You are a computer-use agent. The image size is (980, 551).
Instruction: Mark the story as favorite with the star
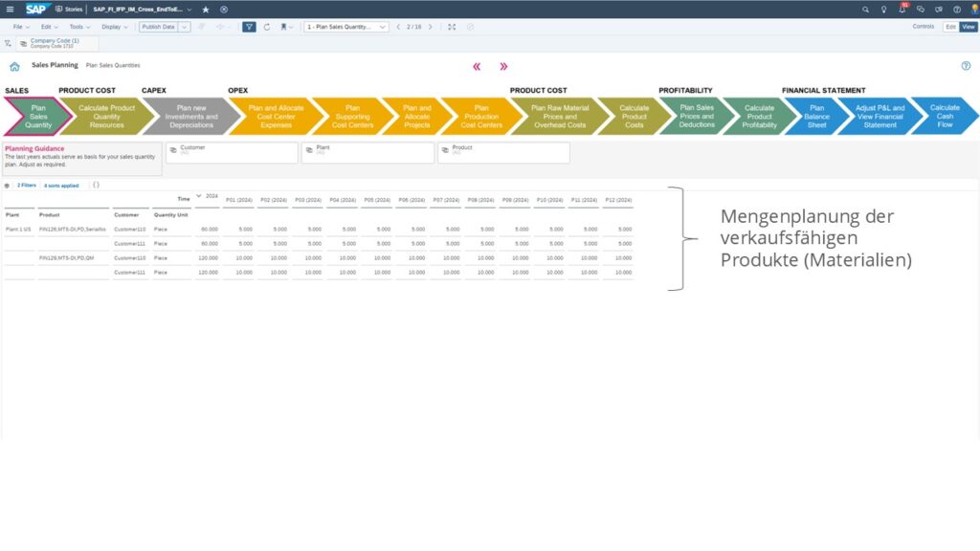(205, 9)
